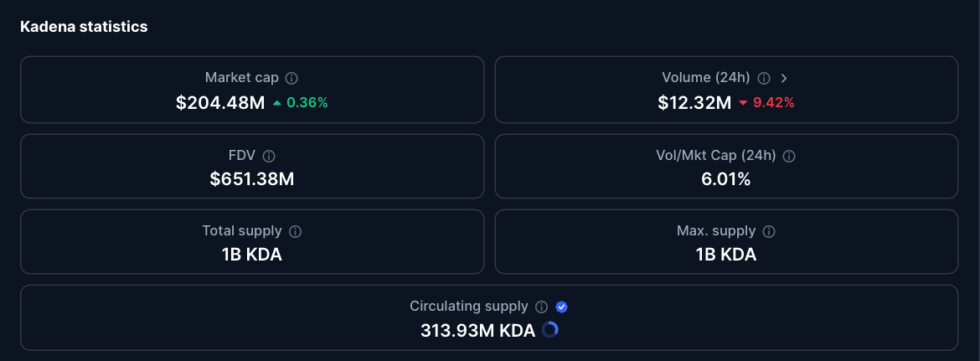This screenshot has width=980, height=361.
Task: Click the Kadena statistics heading
Action: pos(84,27)
